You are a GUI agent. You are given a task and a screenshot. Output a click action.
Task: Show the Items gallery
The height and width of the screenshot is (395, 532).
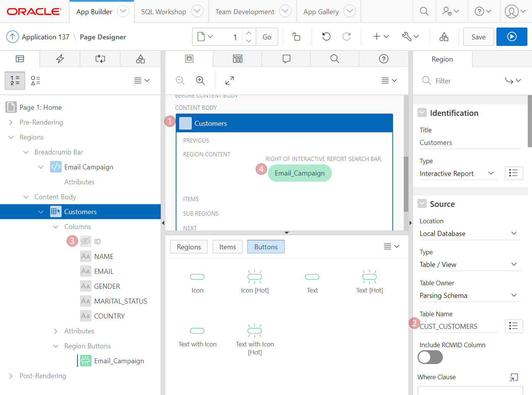coord(227,247)
